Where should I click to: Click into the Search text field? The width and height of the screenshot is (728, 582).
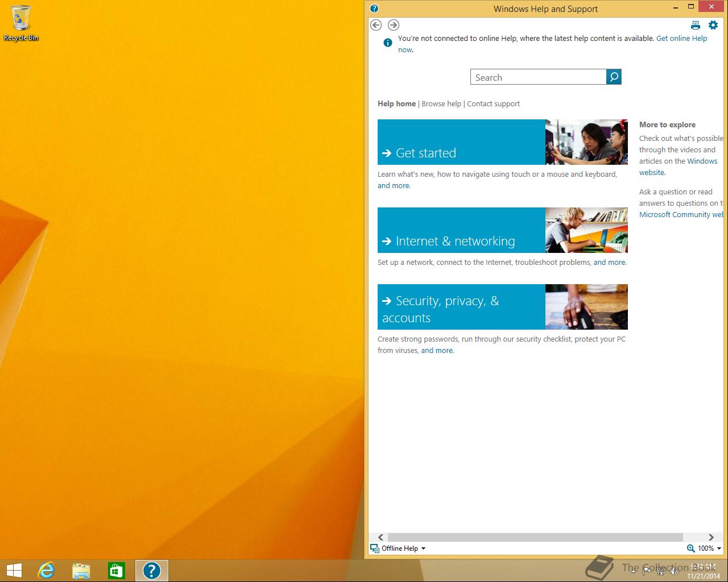point(539,77)
